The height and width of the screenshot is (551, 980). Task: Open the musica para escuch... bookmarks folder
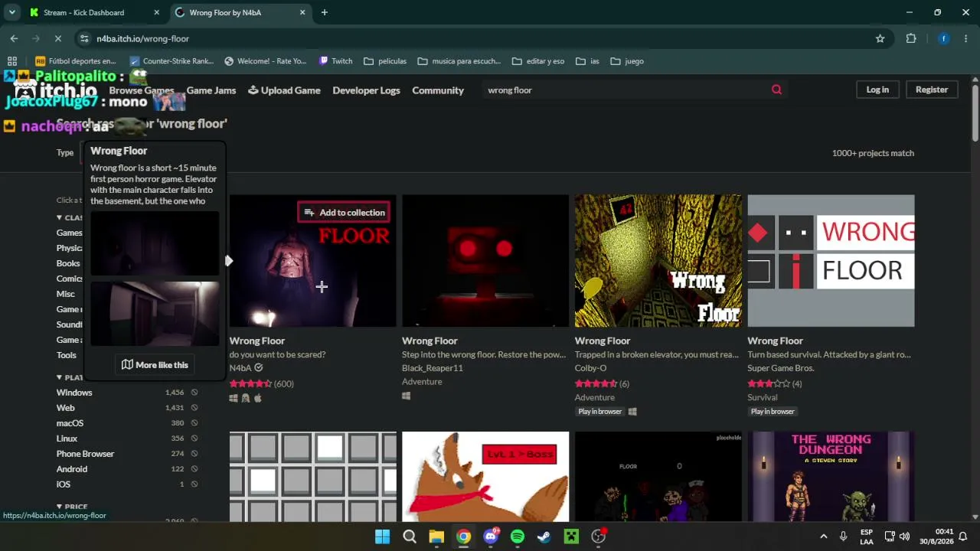tap(459, 61)
